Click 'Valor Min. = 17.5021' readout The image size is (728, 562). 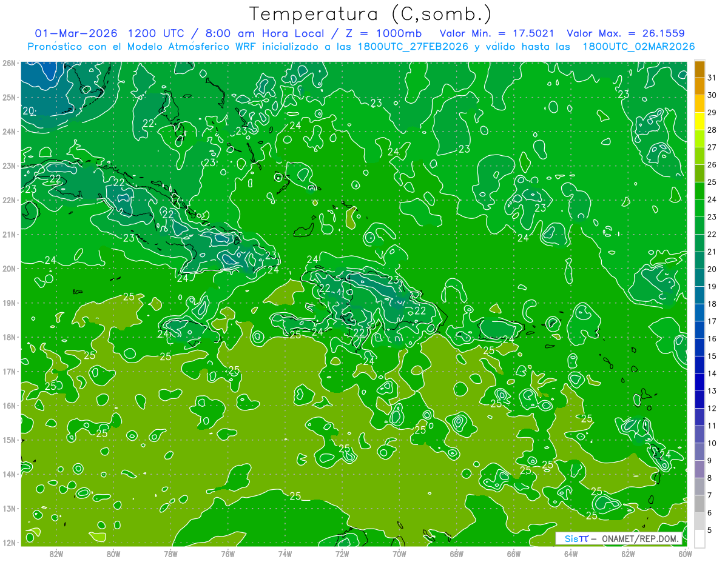(x=497, y=33)
